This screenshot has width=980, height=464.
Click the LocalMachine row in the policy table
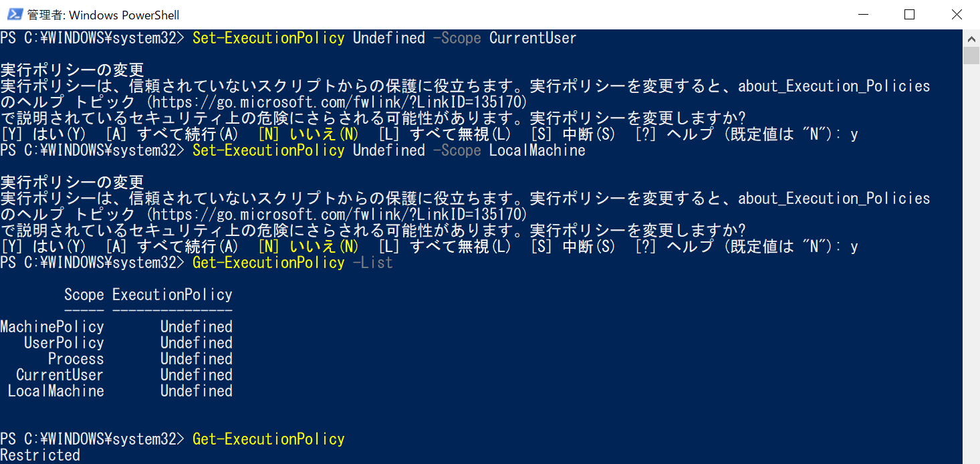(x=56, y=391)
